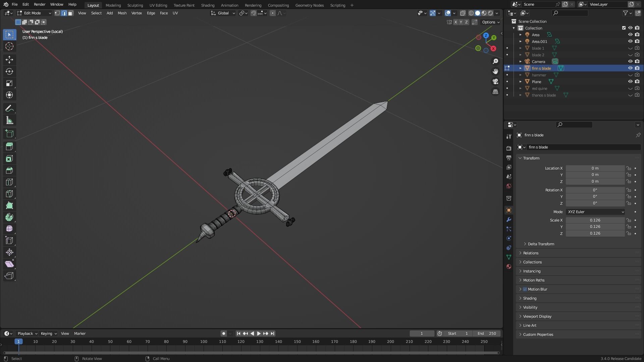Open the Keying menu in timeline
The width and height of the screenshot is (644, 362).
(x=49, y=334)
